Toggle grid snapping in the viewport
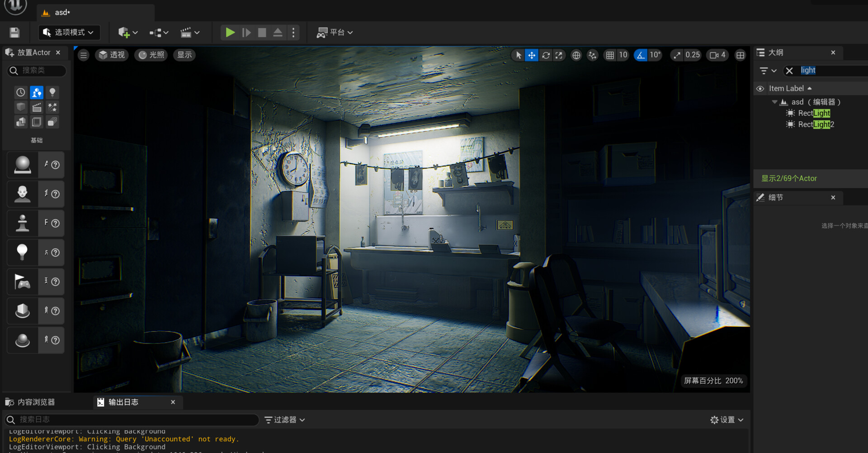 610,55
